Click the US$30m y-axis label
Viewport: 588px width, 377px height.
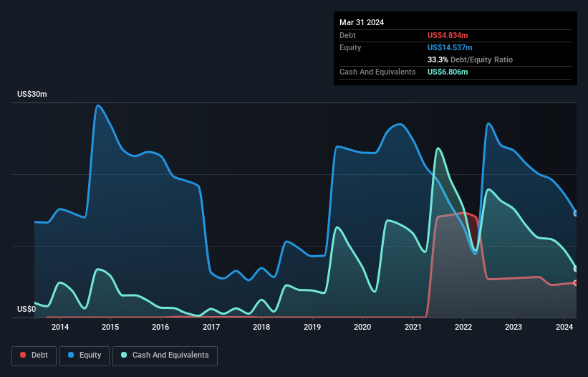(x=32, y=95)
